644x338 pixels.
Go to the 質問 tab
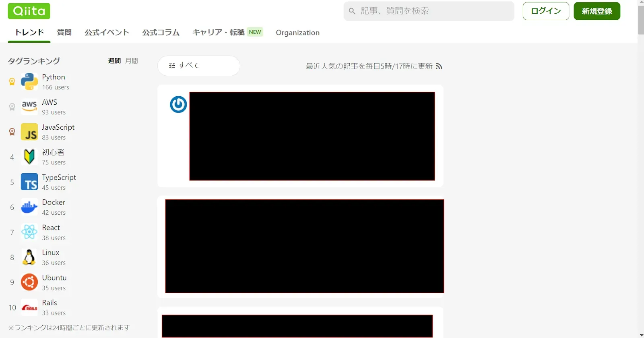(x=64, y=33)
